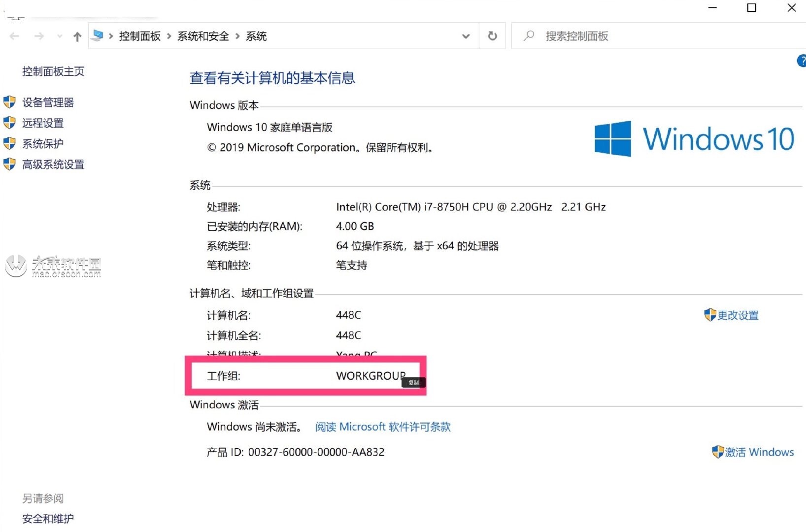Minimize the System window

pyautogui.click(x=712, y=8)
